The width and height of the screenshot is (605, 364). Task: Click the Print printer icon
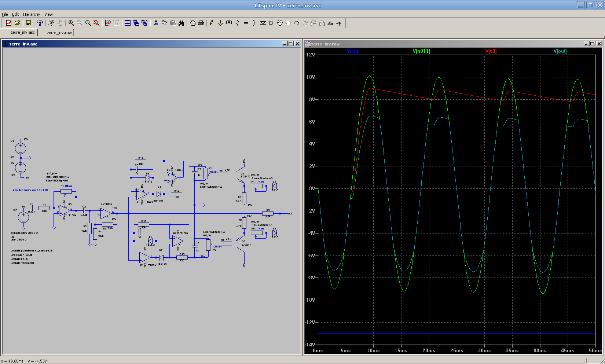click(201, 23)
